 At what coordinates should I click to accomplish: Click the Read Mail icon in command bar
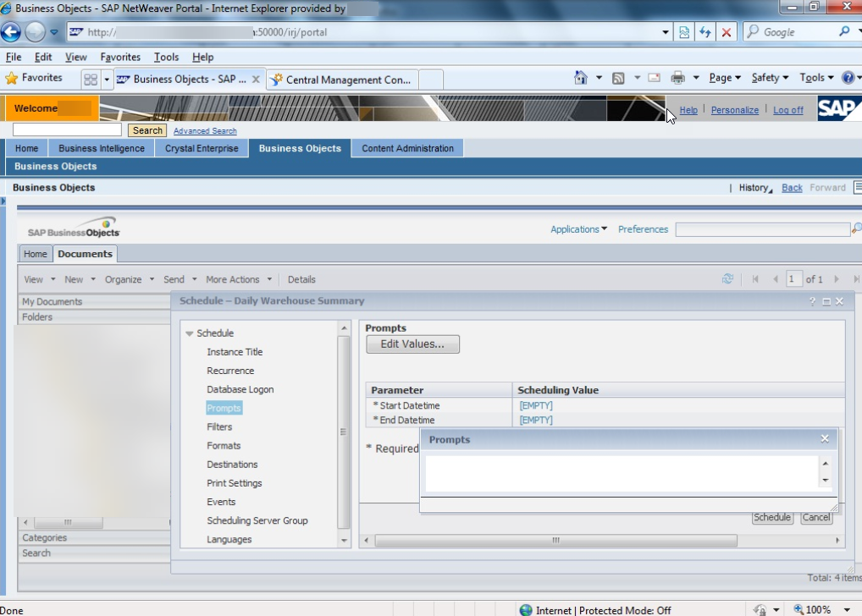(654, 78)
